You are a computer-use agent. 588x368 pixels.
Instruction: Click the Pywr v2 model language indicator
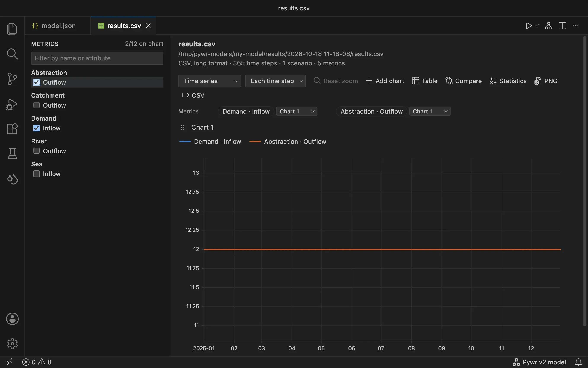tap(539, 362)
